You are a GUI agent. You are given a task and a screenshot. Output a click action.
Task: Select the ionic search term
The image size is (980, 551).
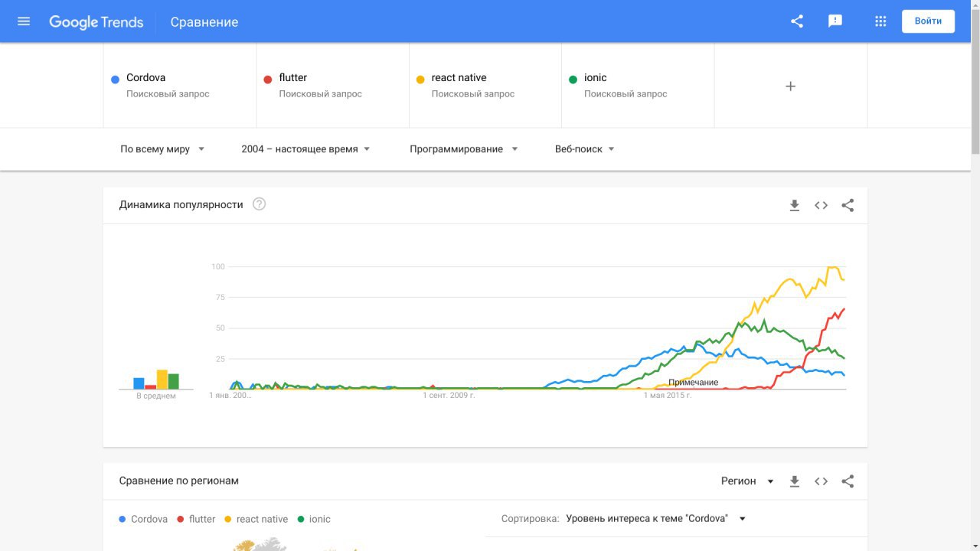coord(638,85)
